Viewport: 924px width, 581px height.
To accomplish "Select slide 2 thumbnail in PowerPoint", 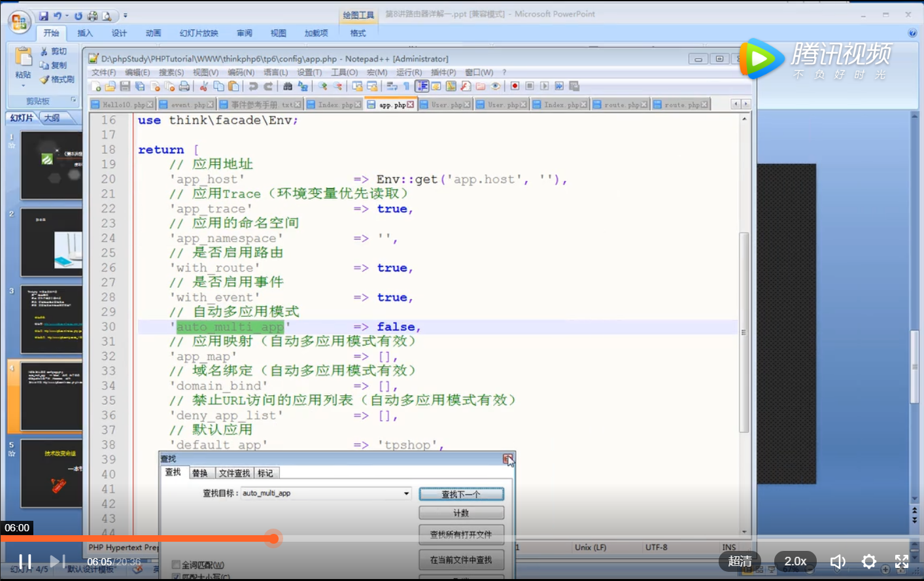I will tap(51, 243).
